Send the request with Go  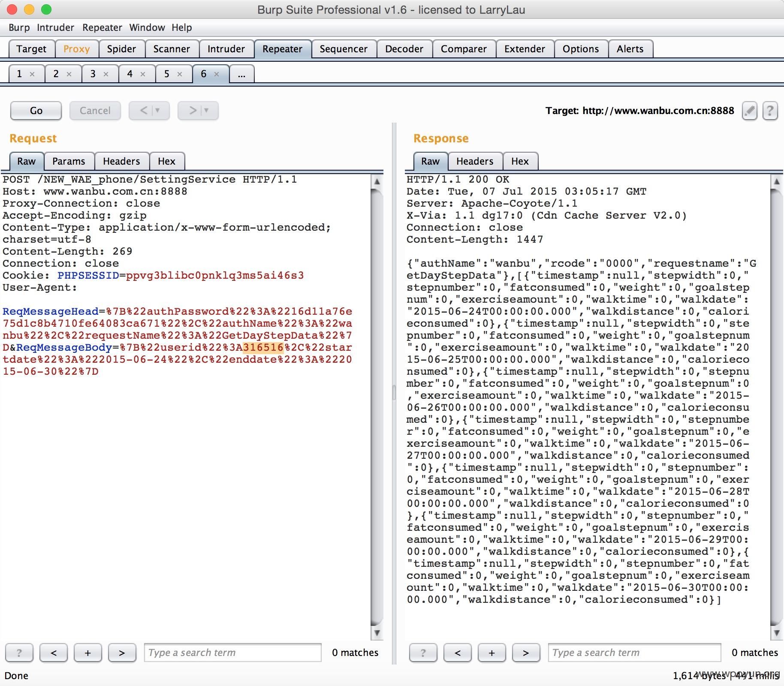[36, 111]
